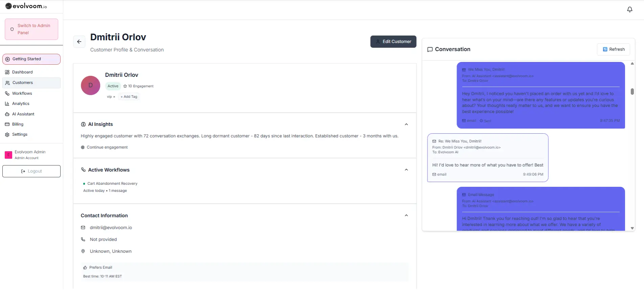This screenshot has width=644, height=290.
Task: Open the Dashboard menu item
Action: (31, 72)
